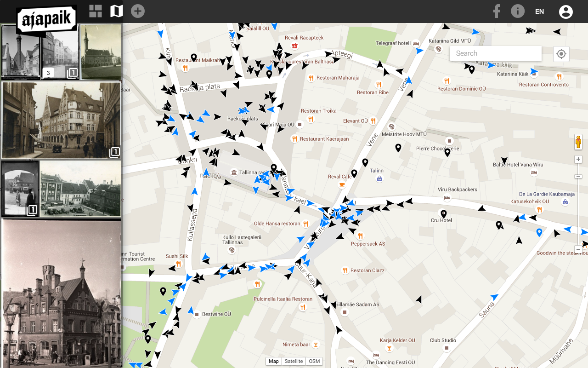Open the Facebook icon in header
This screenshot has width=588, height=368.
click(x=496, y=11)
